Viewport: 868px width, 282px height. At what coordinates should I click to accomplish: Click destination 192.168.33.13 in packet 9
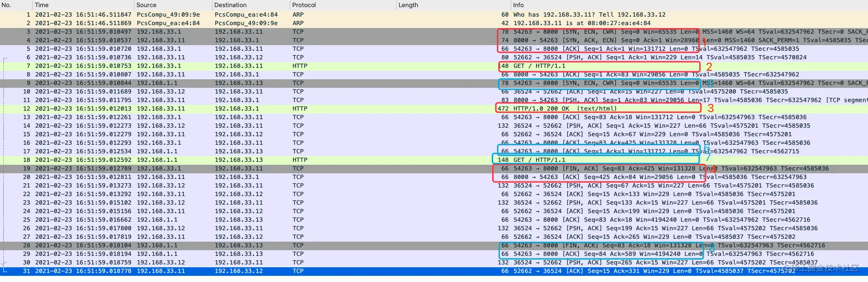(x=238, y=83)
